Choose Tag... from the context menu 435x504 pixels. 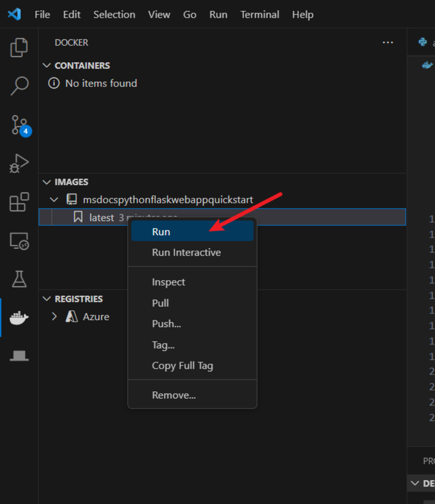[192, 345]
